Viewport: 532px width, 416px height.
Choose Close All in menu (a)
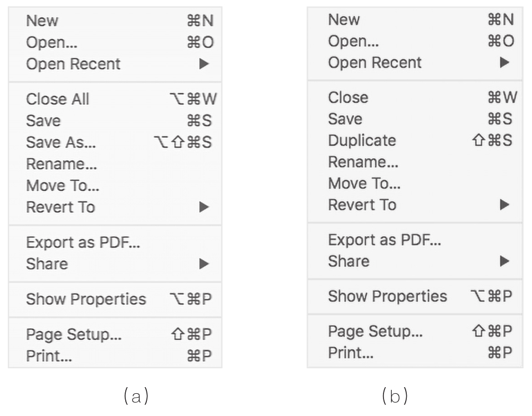coord(58,99)
